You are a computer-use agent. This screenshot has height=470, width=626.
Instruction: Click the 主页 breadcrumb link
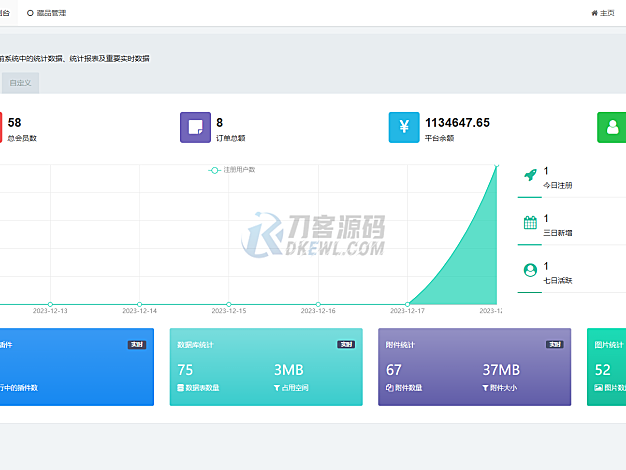click(607, 13)
